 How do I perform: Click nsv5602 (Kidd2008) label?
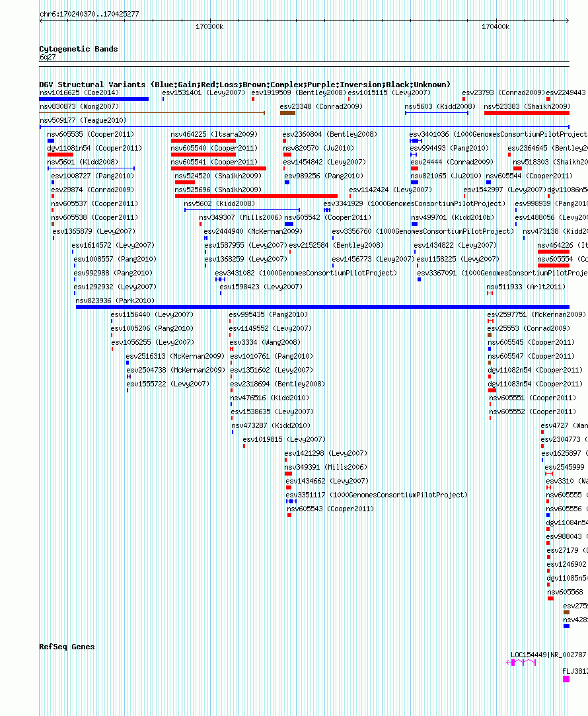(x=219, y=203)
